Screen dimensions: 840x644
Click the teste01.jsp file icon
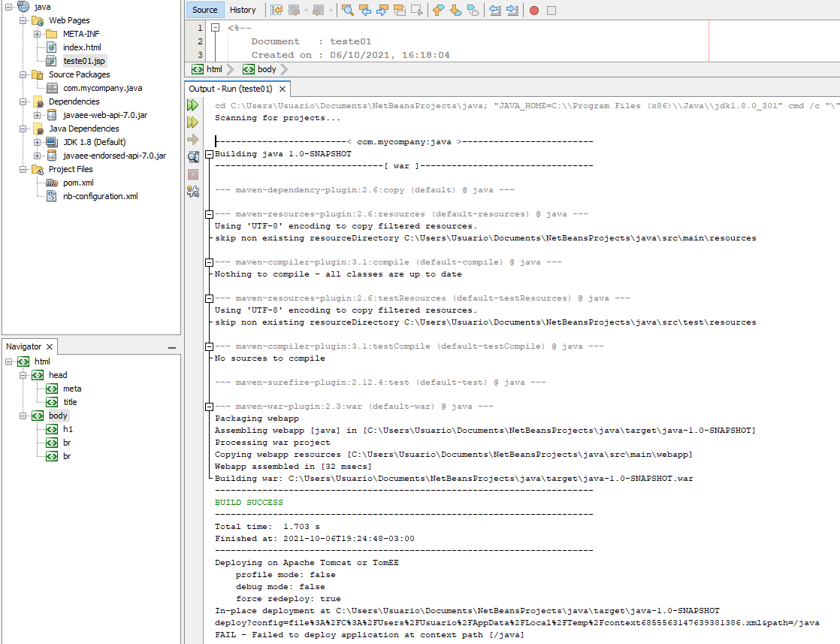tap(51, 61)
